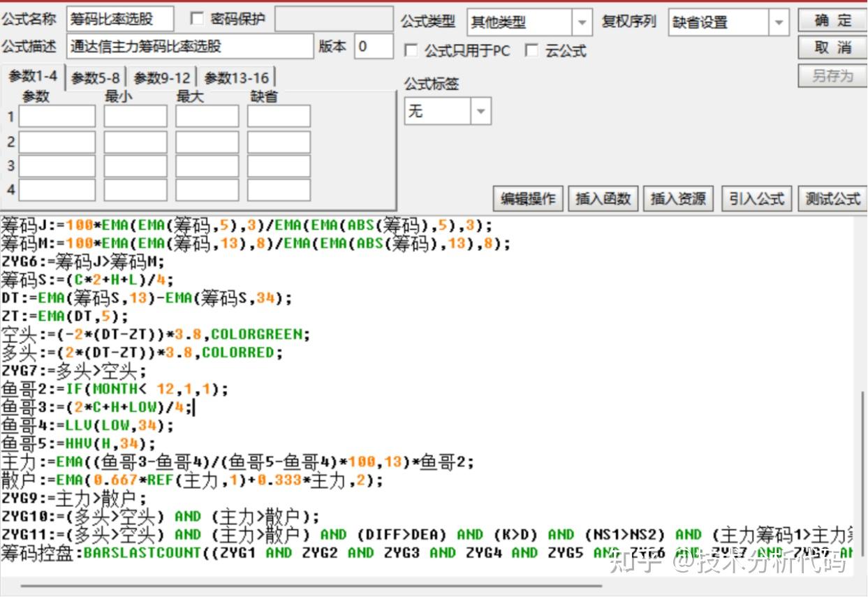Open the 复权序列 dropdown
The width and height of the screenshot is (868, 597).
(x=779, y=22)
